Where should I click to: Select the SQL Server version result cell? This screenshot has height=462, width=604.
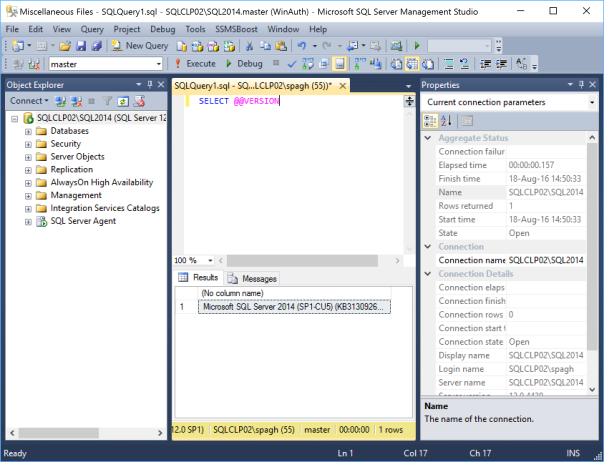pyautogui.click(x=294, y=307)
